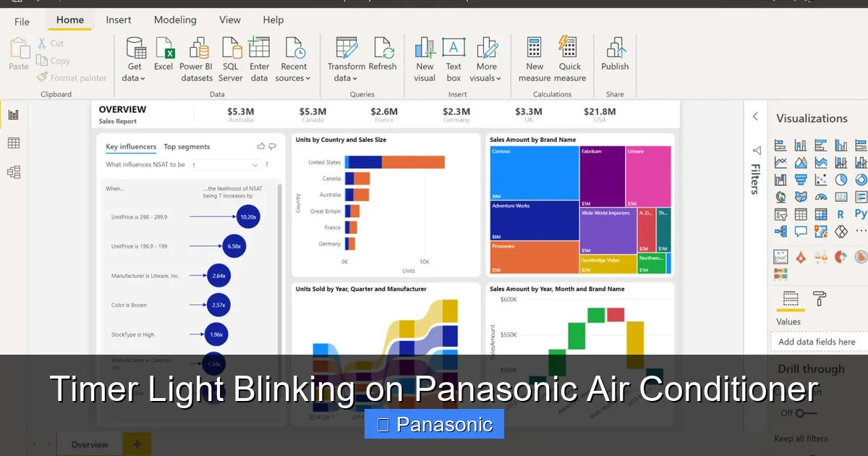Select the Matrix visualization

pos(821,214)
